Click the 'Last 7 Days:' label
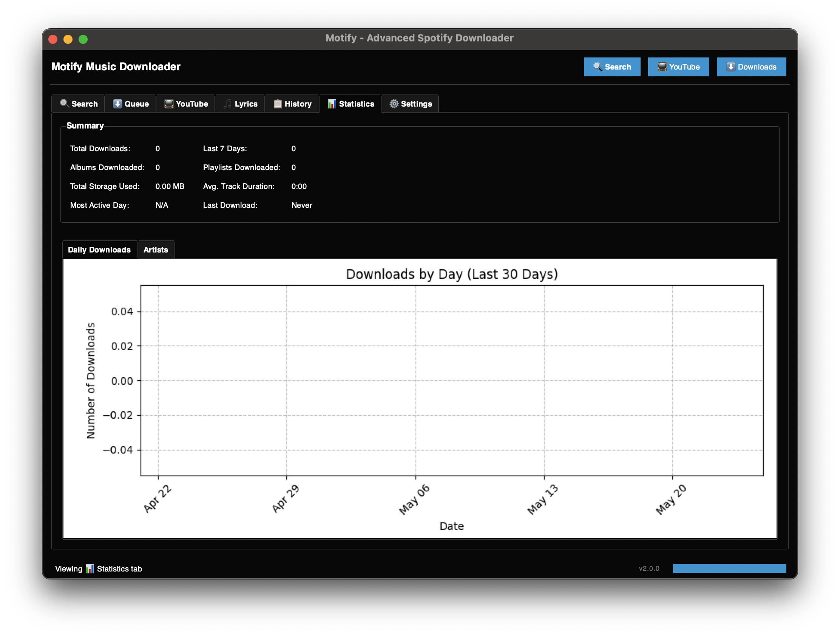The image size is (840, 635). (225, 149)
